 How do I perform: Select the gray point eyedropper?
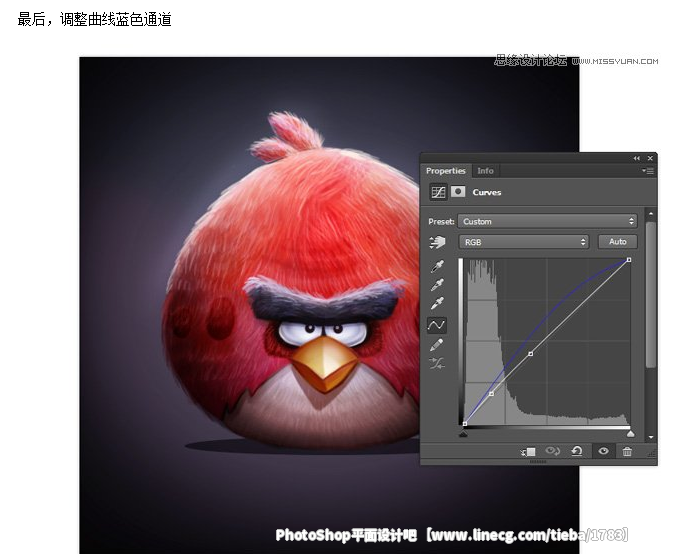pos(437,285)
